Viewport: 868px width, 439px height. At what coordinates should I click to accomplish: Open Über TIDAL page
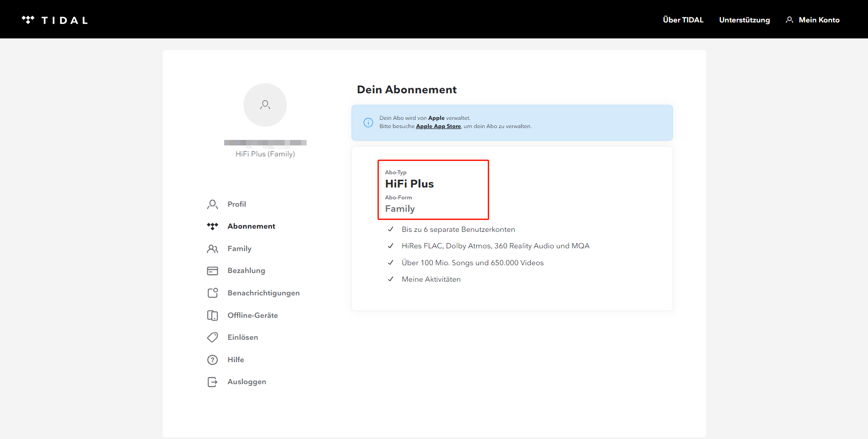tap(683, 20)
